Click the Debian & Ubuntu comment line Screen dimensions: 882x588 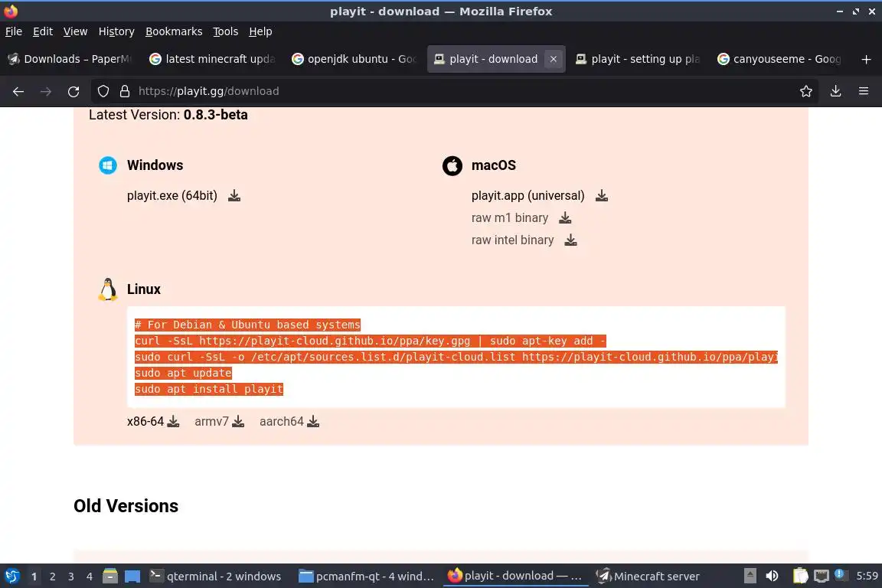(x=247, y=325)
